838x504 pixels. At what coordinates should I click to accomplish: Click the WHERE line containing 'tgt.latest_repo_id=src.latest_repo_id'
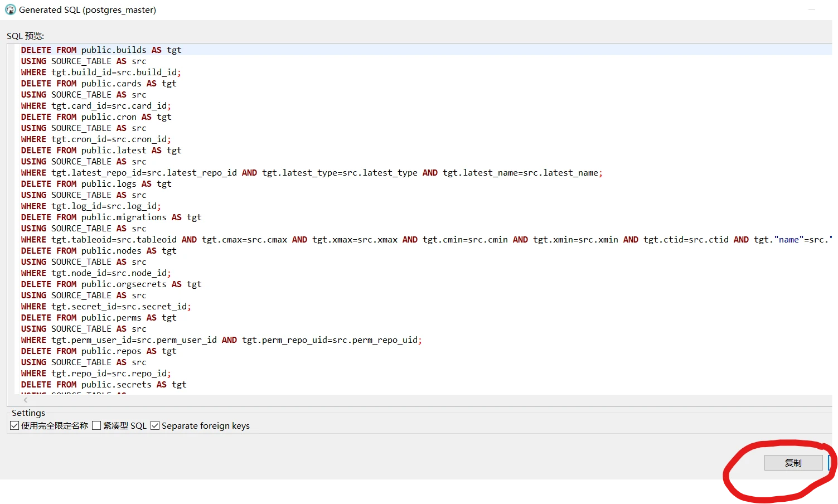click(312, 173)
